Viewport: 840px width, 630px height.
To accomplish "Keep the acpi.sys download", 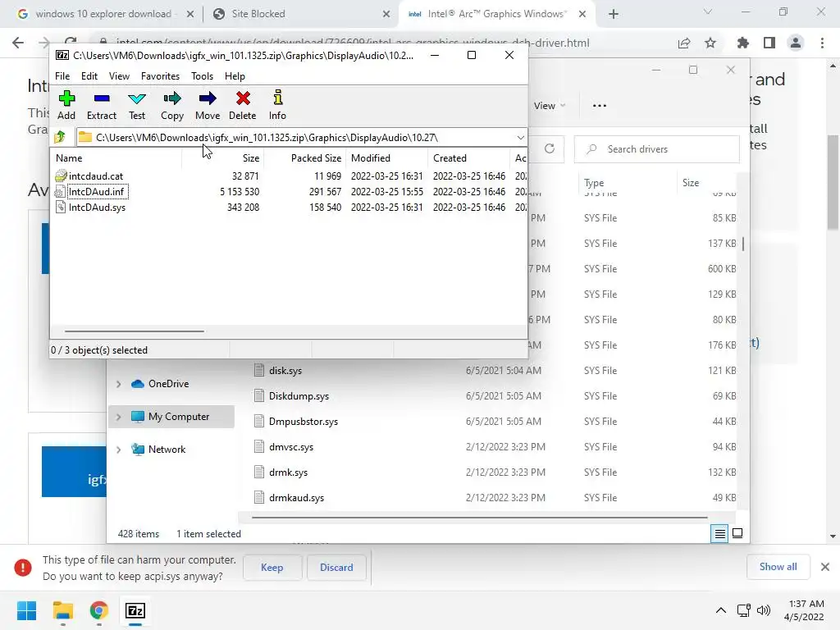I will 272,568.
